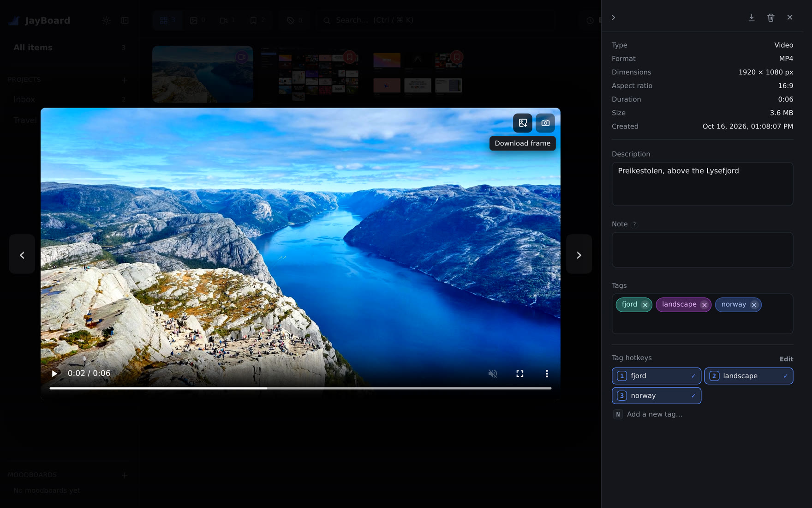Click the Note help question mark
The height and width of the screenshot is (508, 812).
click(x=634, y=224)
